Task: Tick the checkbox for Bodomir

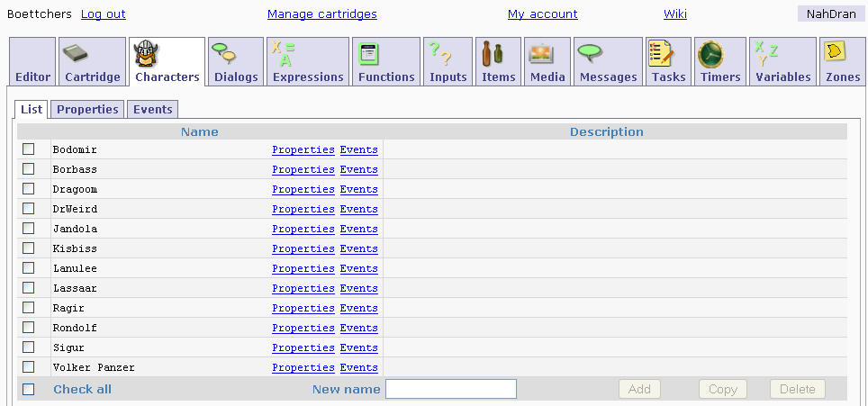Action: click(29, 149)
